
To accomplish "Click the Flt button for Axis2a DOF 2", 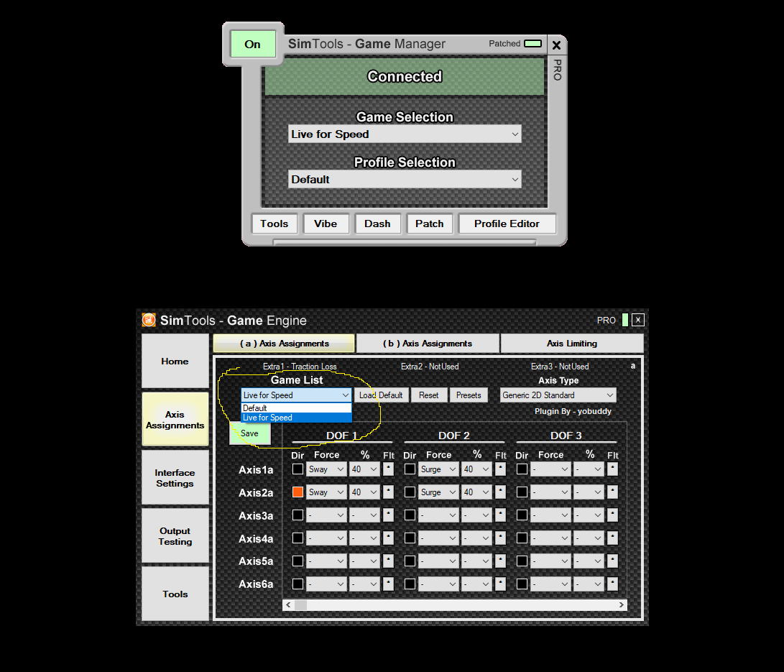I will pos(500,492).
